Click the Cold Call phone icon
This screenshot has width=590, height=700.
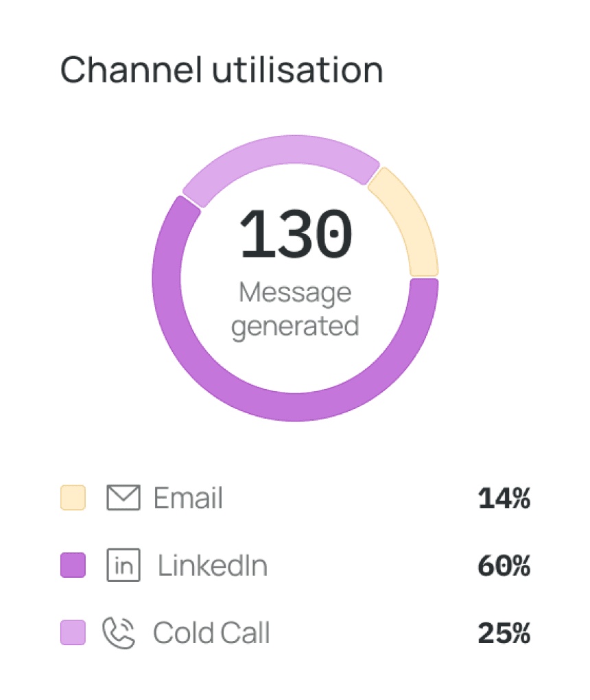[x=119, y=633]
